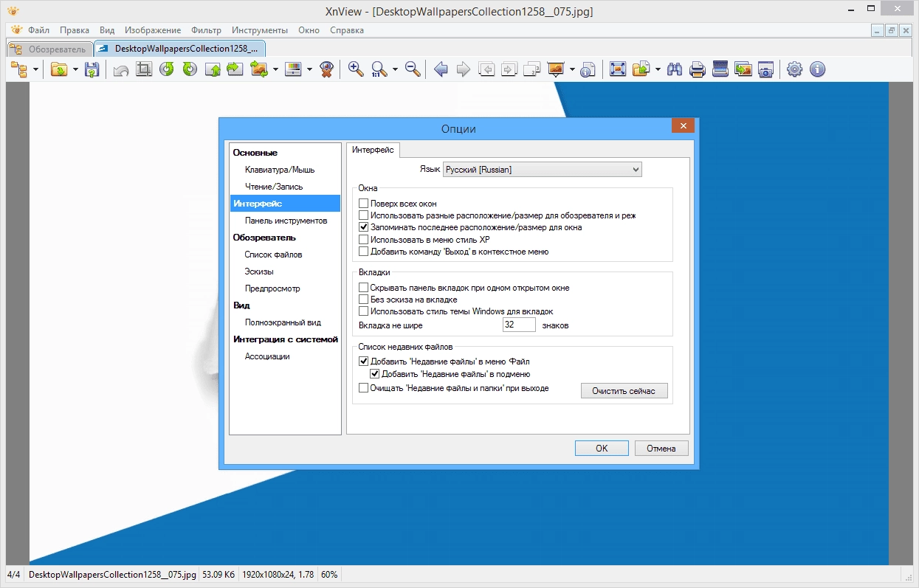Viewport: 919px width, 588px height.
Task: Go to previous image with blue arrow
Action: (x=441, y=69)
